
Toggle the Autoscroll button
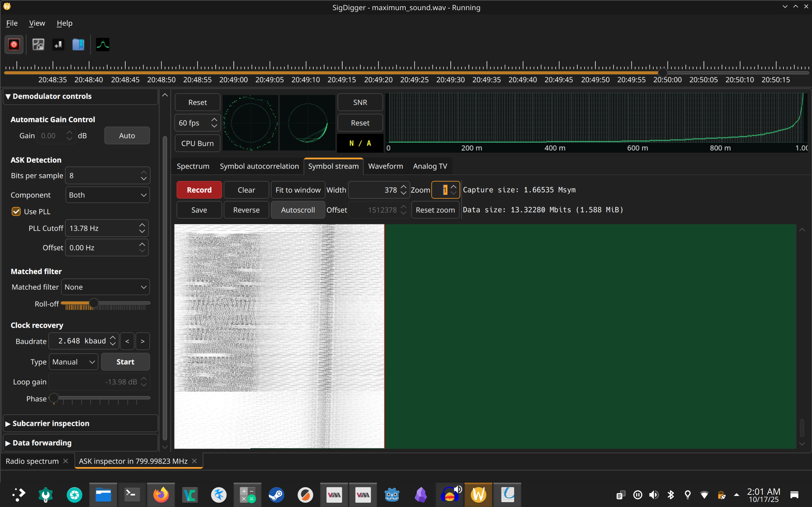(x=298, y=210)
